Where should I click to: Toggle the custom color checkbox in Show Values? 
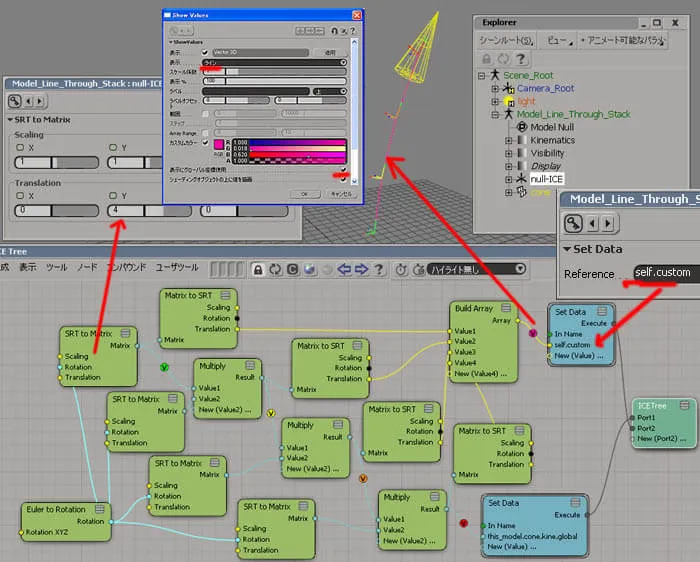pos(205,143)
